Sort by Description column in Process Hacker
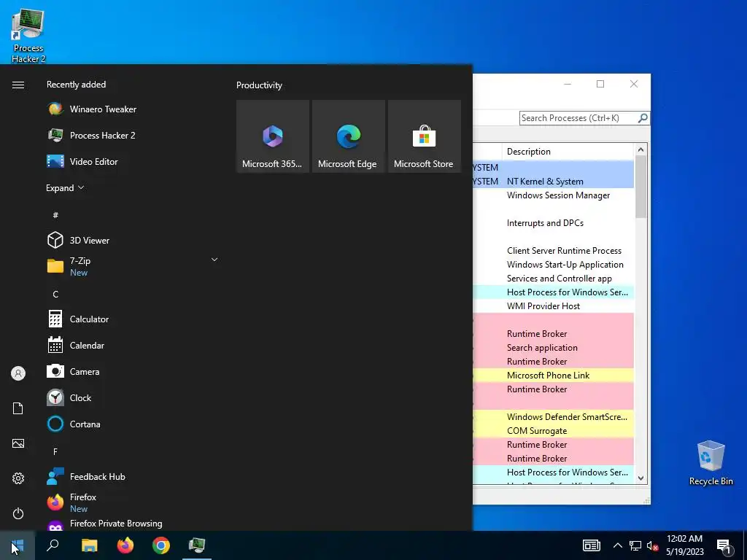Viewport: 747px width, 560px height. pos(568,152)
